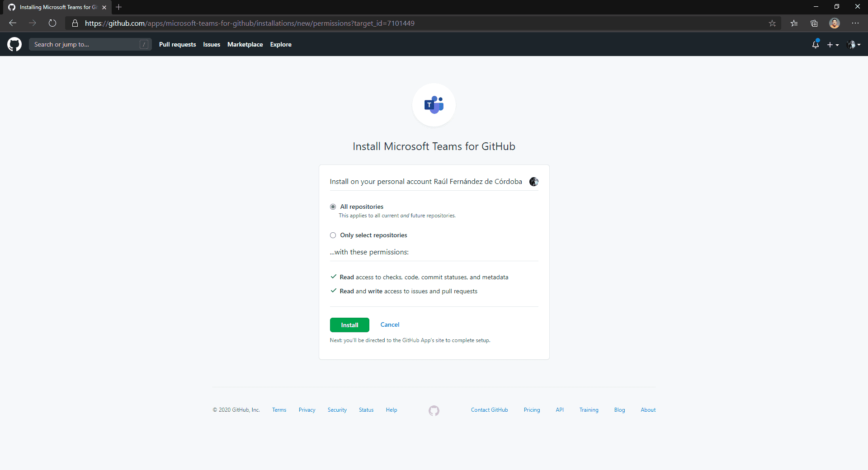
Task: Open browser collections icon
Action: [x=814, y=23]
